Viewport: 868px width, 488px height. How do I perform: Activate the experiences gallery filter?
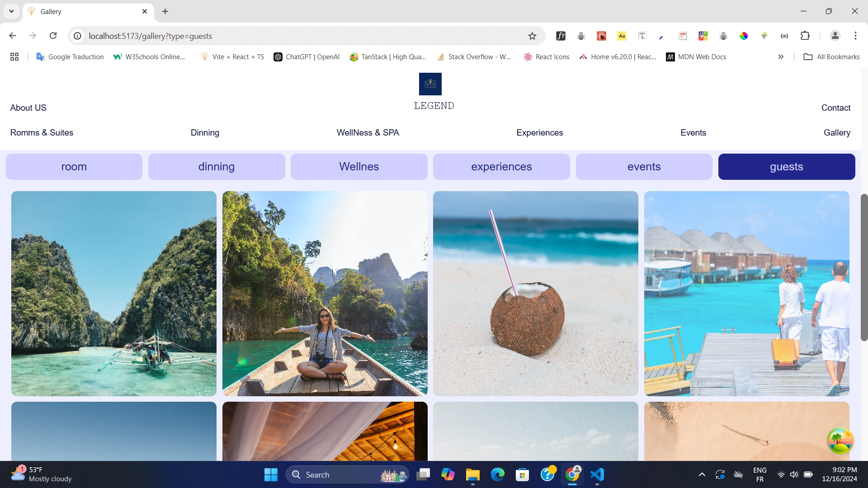[x=501, y=167]
